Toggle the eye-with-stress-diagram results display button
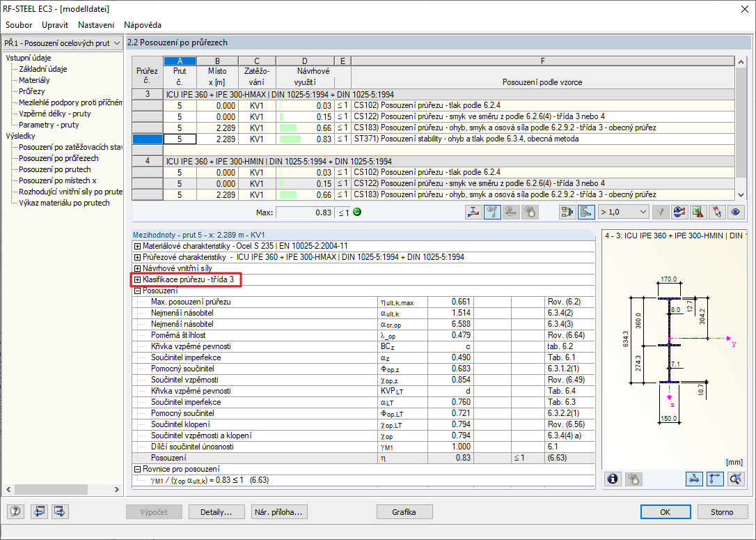 coord(492,212)
